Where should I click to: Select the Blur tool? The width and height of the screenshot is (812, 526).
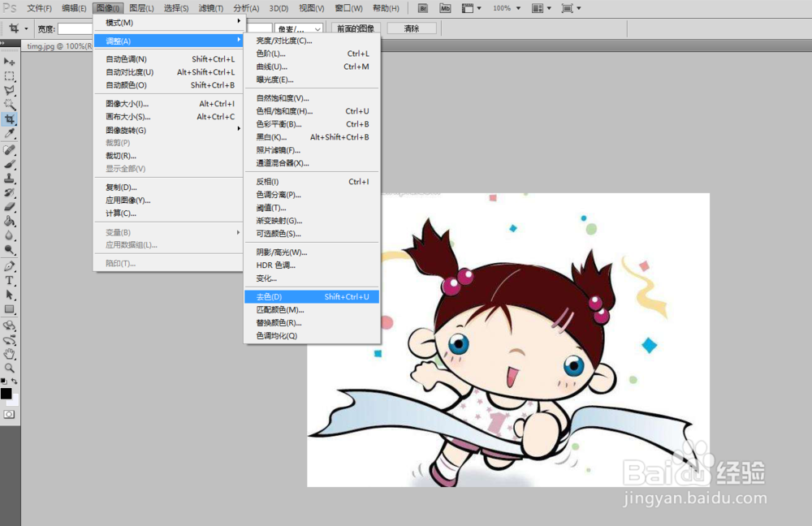pos(9,235)
